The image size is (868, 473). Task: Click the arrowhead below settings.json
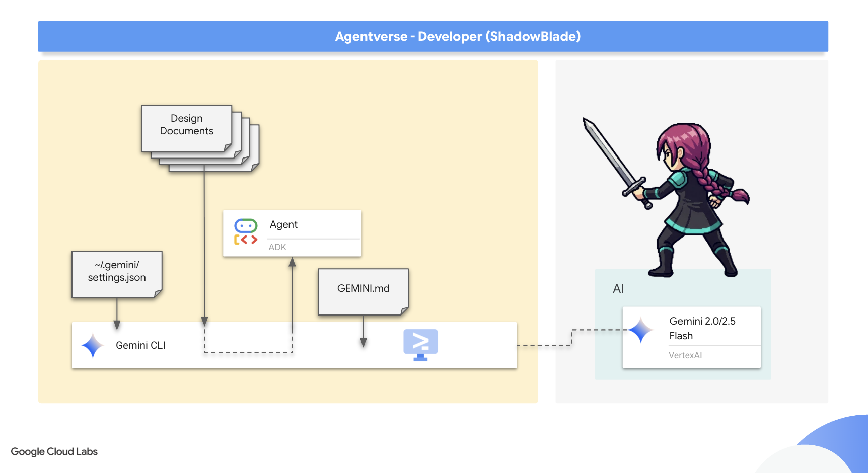tap(117, 325)
